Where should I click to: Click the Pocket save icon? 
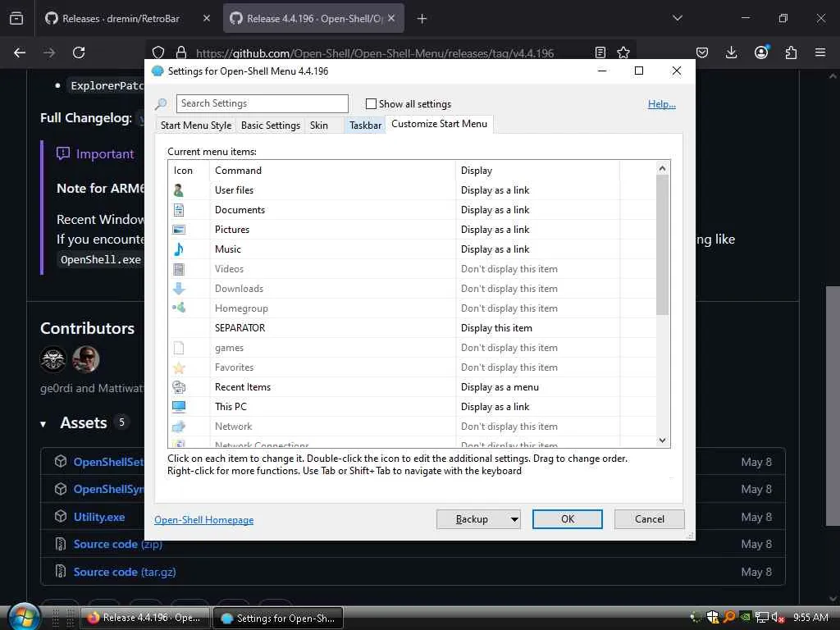(x=702, y=52)
